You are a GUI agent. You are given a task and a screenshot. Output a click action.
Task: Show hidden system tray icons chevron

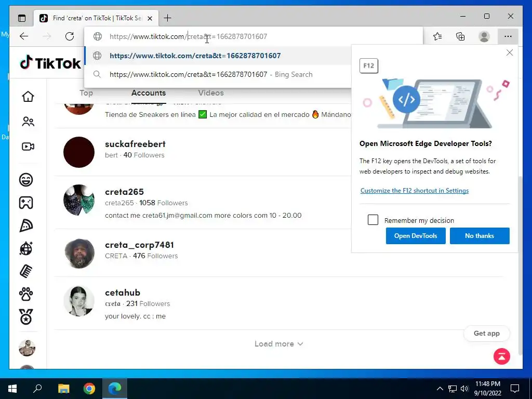click(x=440, y=389)
